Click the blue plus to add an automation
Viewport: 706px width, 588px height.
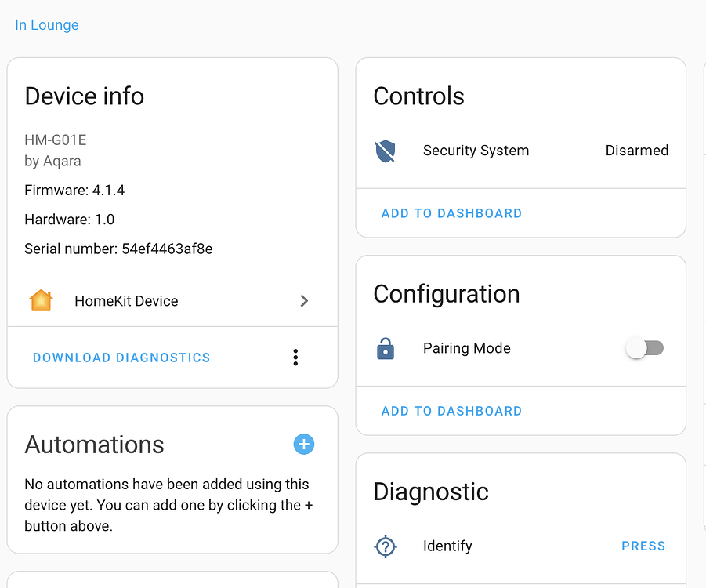pos(304,445)
